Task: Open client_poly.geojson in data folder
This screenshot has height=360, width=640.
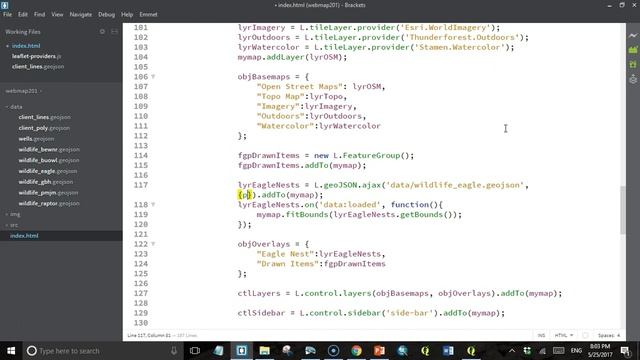Action: pyautogui.click(x=44, y=128)
